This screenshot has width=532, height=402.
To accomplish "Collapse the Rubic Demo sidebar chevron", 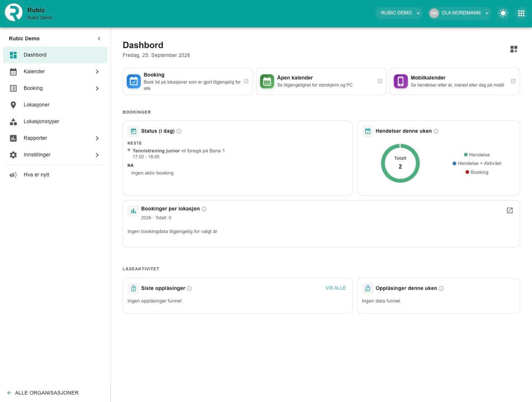I will pyautogui.click(x=99, y=38).
